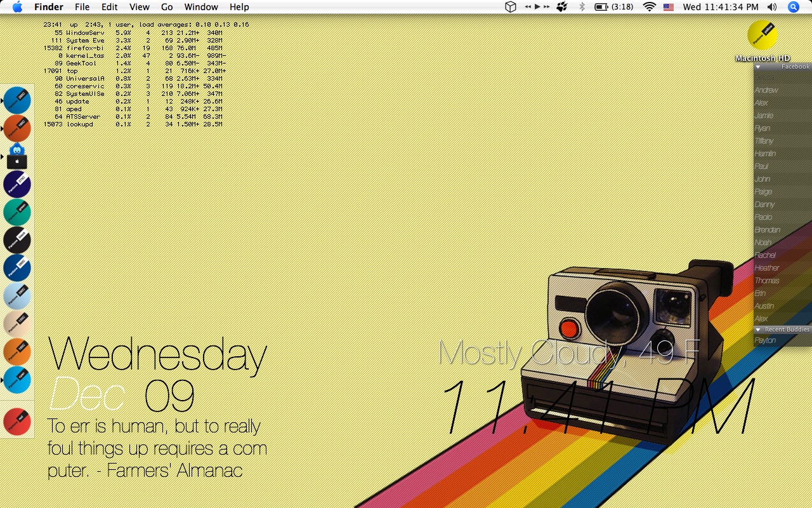This screenshot has width=812, height=508.
Task: Click the blue Pantone 286C dock icon
Action: (17, 100)
